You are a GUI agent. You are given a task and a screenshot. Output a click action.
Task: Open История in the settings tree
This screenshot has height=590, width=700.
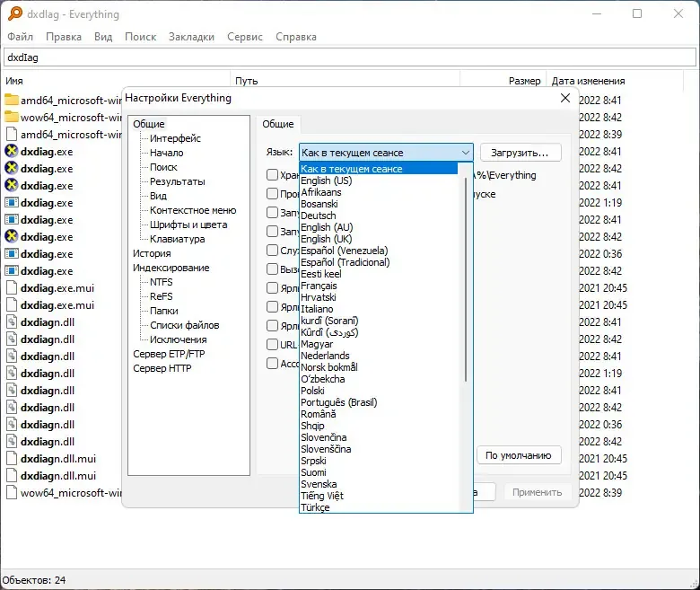pyautogui.click(x=152, y=253)
